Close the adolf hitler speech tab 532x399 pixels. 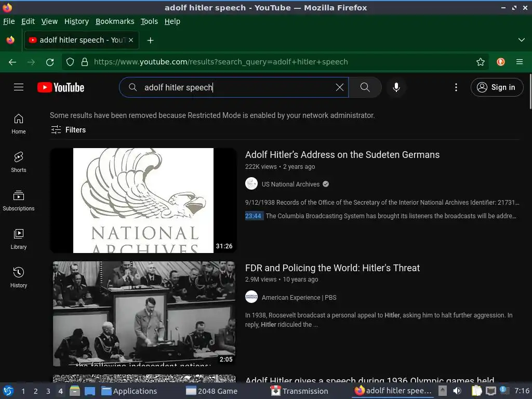(131, 40)
